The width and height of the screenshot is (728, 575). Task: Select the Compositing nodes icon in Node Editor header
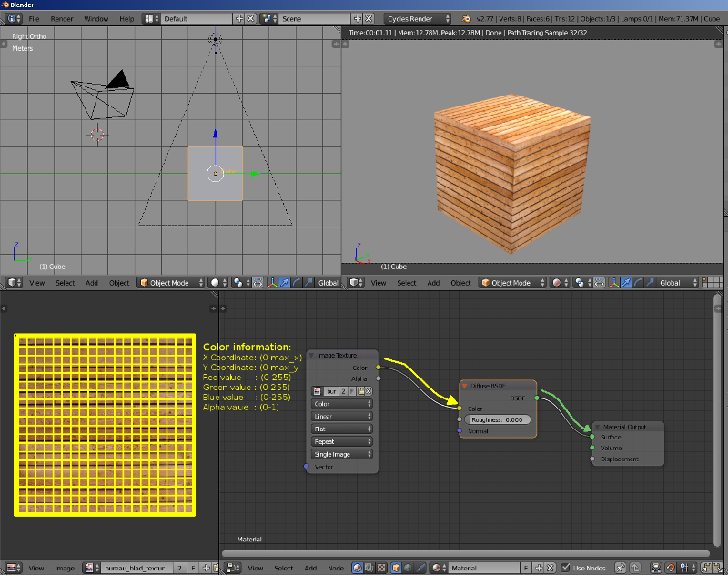(369, 568)
